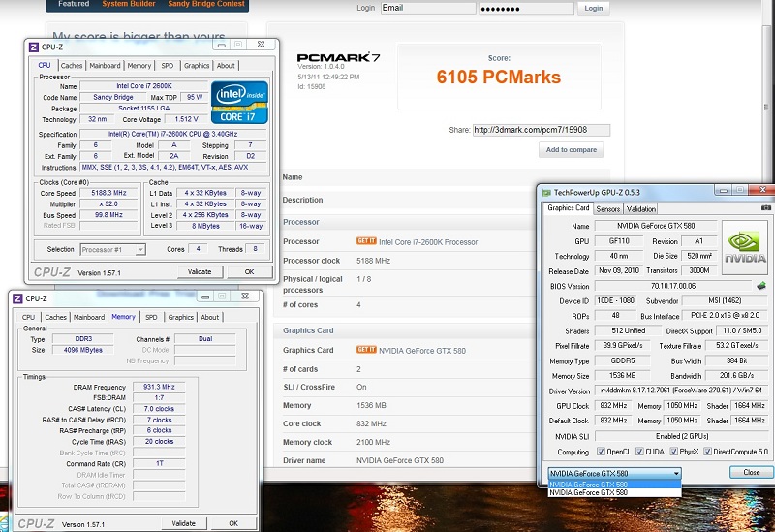
Task: Click the password input field
Action: point(526,8)
